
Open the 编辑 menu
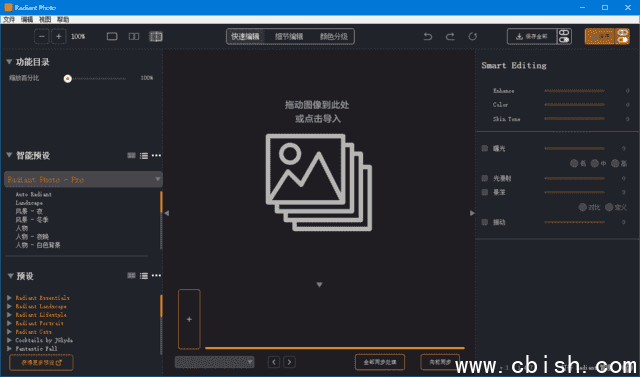click(x=27, y=20)
